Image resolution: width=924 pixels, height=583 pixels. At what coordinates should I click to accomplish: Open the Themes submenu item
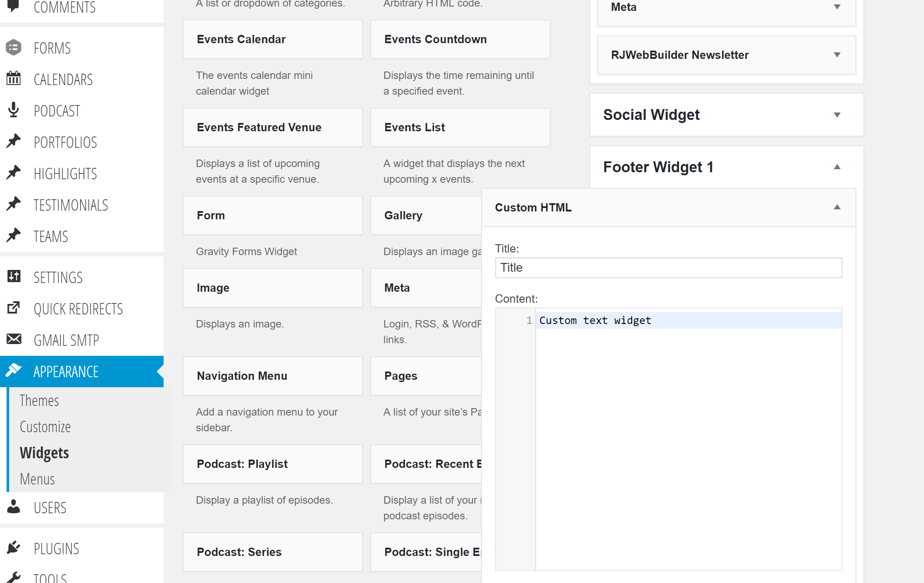point(39,400)
